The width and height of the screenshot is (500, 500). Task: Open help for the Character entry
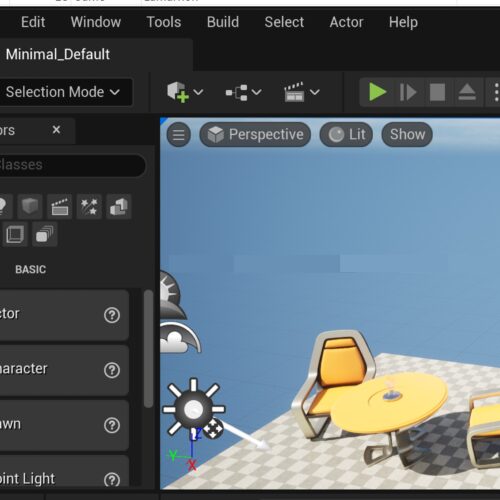pos(112,370)
